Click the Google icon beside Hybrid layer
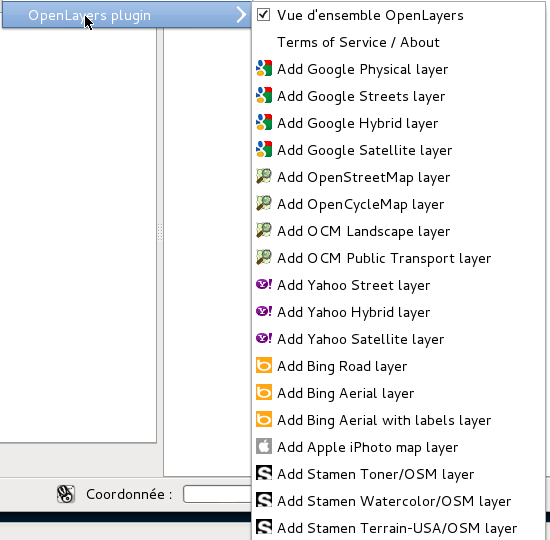 [x=264, y=122]
